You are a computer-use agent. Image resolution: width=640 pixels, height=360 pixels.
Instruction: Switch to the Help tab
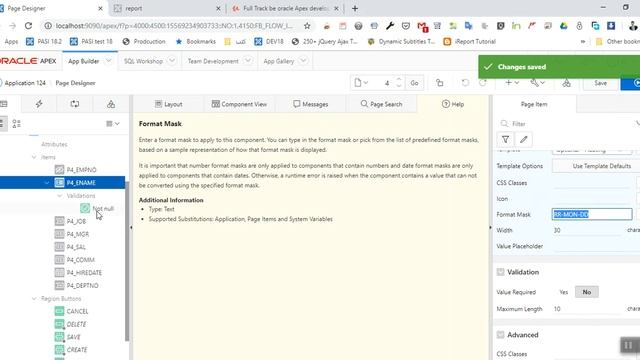coord(453,104)
